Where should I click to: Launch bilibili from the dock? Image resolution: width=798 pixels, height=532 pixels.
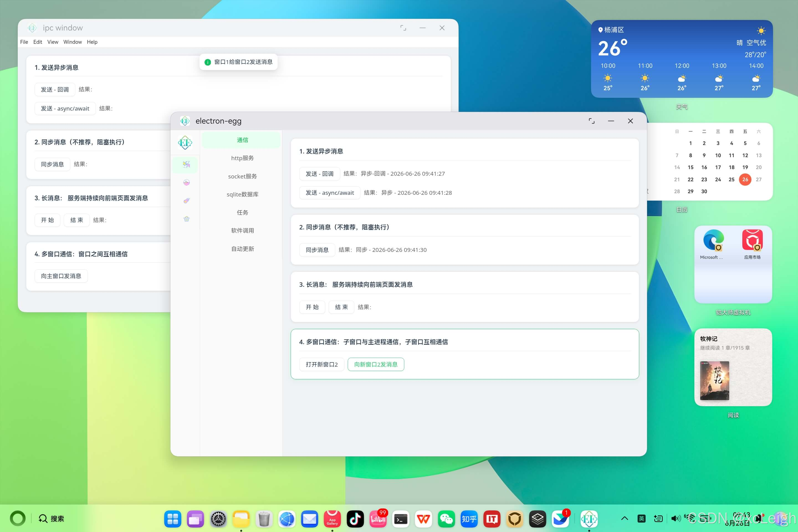(x=378, y=519)
